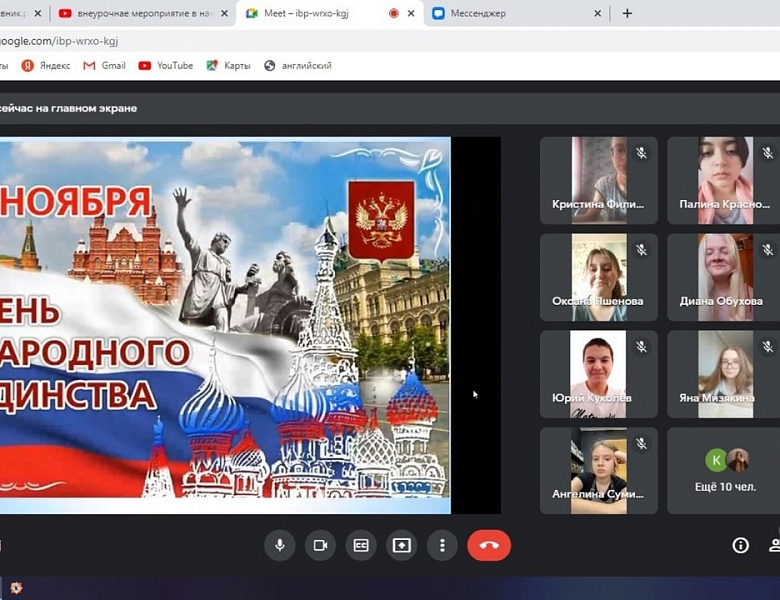Click the present screen button
780x600 pixels.
pyautogui.click(x=401, y=545)
